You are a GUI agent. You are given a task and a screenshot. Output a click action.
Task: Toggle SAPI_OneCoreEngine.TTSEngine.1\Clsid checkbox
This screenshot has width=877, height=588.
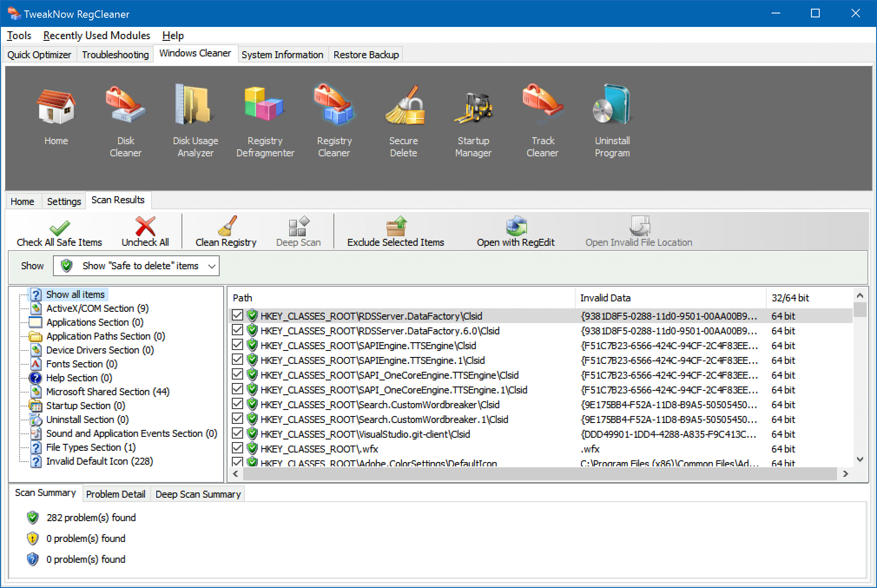(x=237, y=389)
